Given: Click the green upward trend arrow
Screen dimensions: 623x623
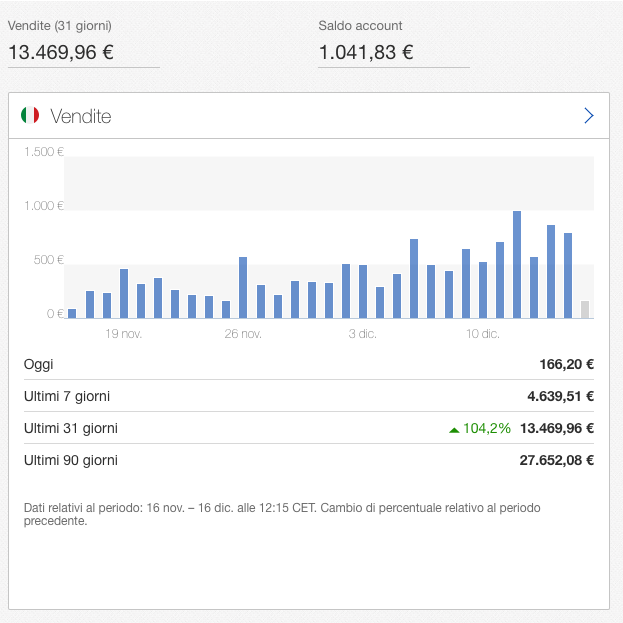Looking at the screenshot, I should 454,429.
